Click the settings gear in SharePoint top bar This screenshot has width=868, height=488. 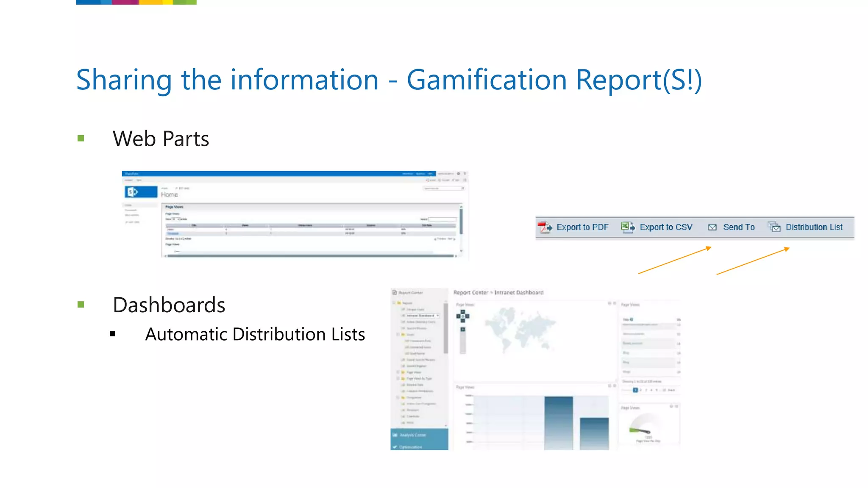click(x=458, y=174)
